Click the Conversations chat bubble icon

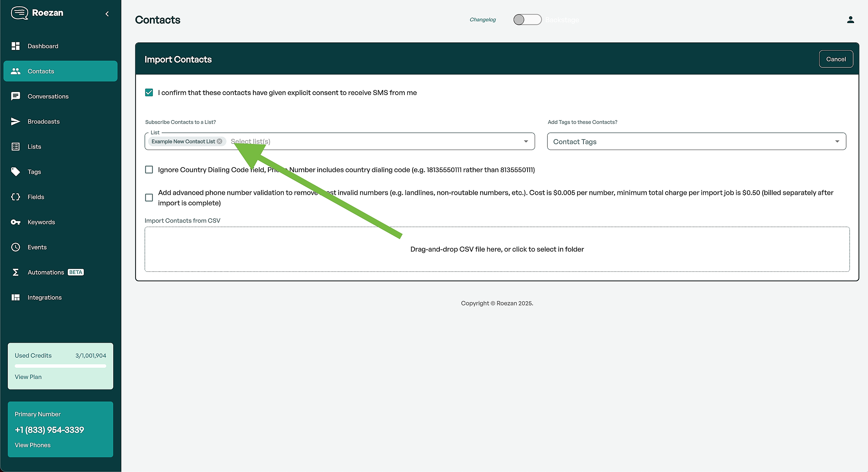pyautogui.click(x=16, y=96)
